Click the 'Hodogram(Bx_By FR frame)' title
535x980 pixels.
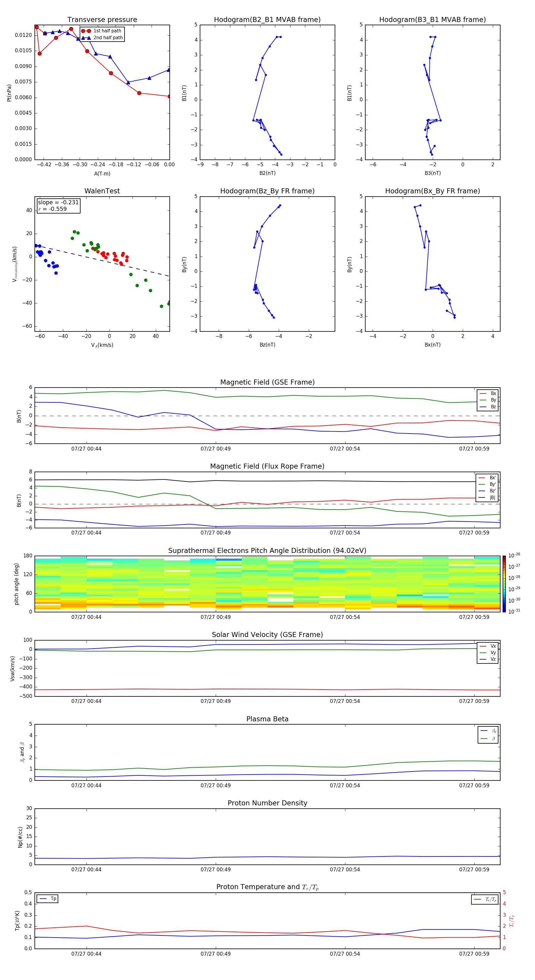click(432, 191)
